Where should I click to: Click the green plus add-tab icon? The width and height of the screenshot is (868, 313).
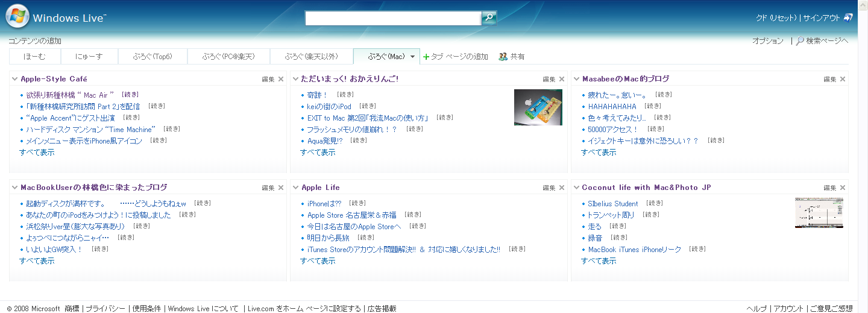pos(426,57)
